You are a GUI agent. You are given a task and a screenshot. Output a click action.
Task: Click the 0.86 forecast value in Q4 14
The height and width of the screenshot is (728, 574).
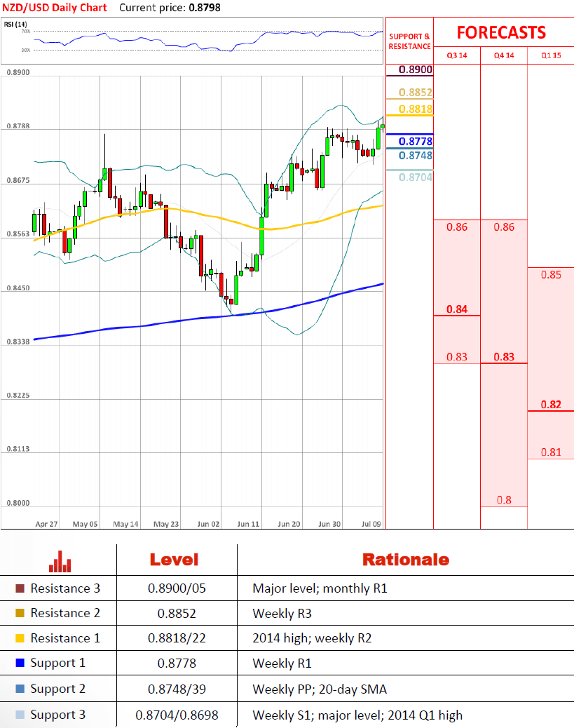(x=504, y=227)
